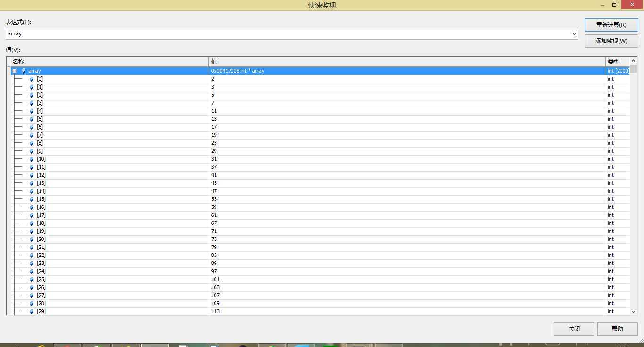Click the scrollbar down arrow
Image resolution: width=644 pixels, height=347 pixels.
pos(633,311)
